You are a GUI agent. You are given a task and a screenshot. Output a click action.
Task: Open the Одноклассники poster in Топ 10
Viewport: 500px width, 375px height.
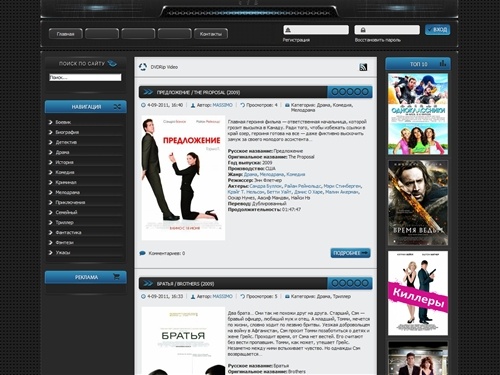tap(418, 114)
